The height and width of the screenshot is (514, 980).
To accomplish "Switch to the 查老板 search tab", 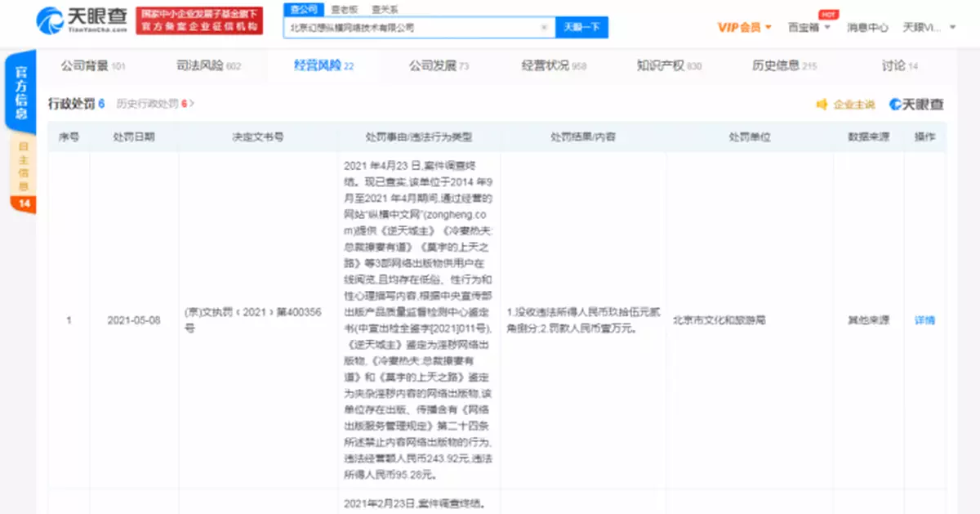I will [x=344, y=7].
